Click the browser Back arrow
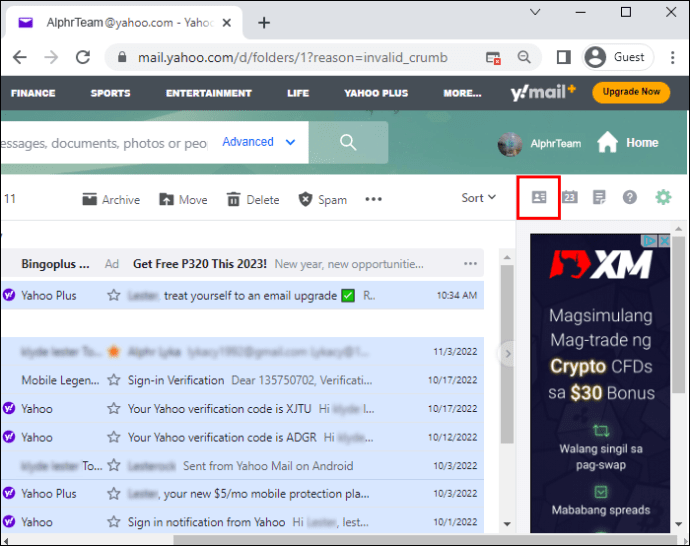This screenshot has width=690, height=546. tap(20, 57)
